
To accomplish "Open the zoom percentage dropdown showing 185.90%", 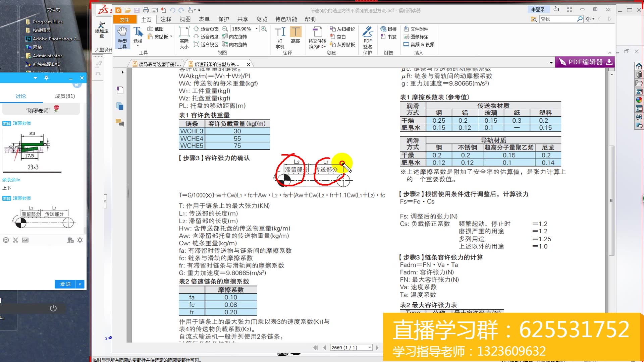I will point(257,29).
